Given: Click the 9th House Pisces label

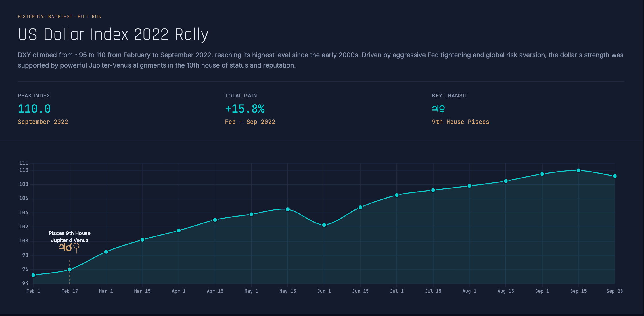Looking at the screenshot, I should (x=460, y=122).
